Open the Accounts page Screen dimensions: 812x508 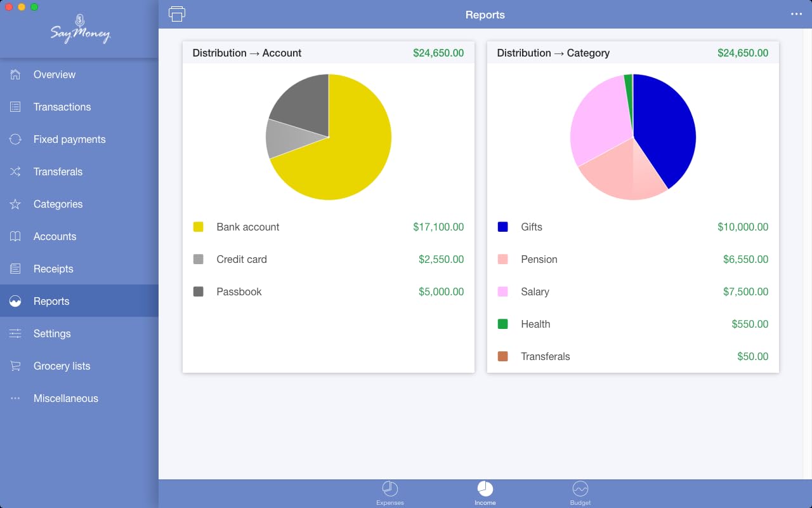(x=79, y=236)
